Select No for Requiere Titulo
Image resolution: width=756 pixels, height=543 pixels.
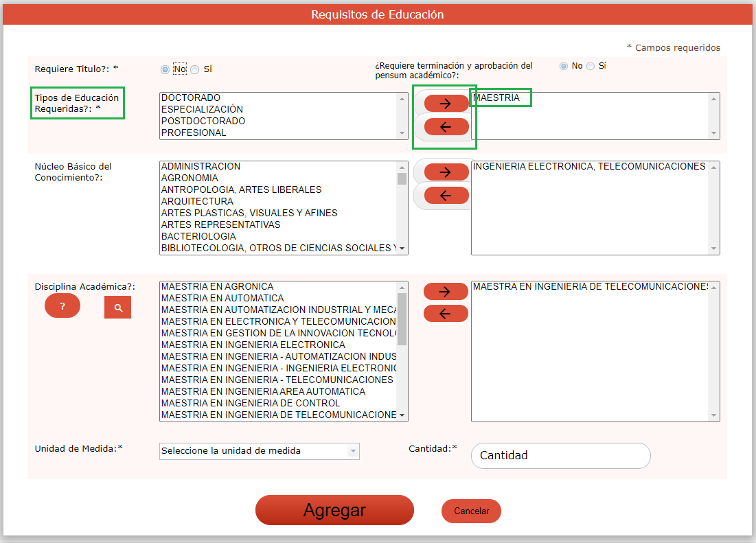(x=165, y=69)
